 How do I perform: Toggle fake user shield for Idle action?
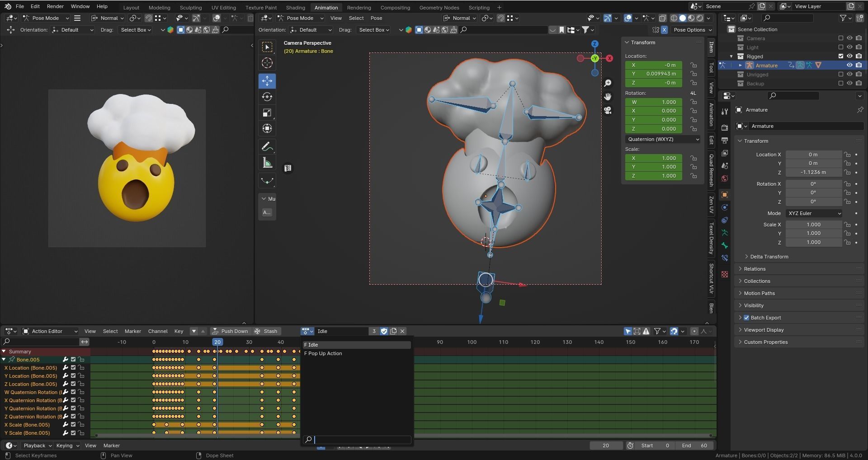(384, 331)
